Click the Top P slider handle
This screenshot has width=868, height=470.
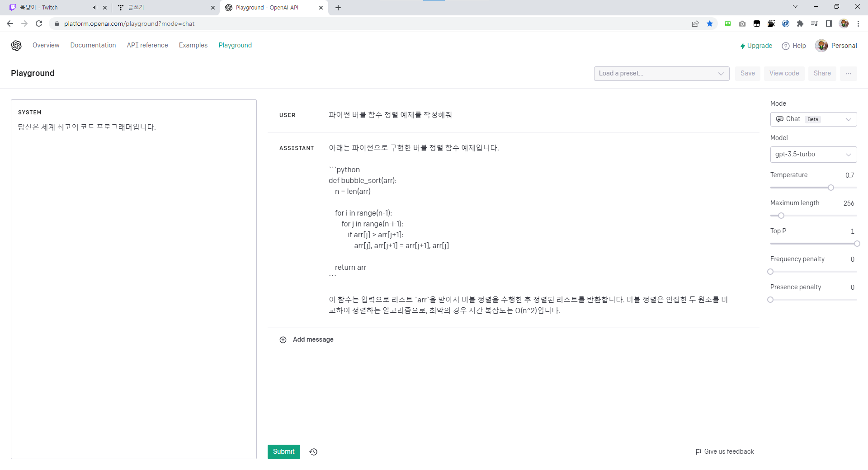tap(857, 244)
